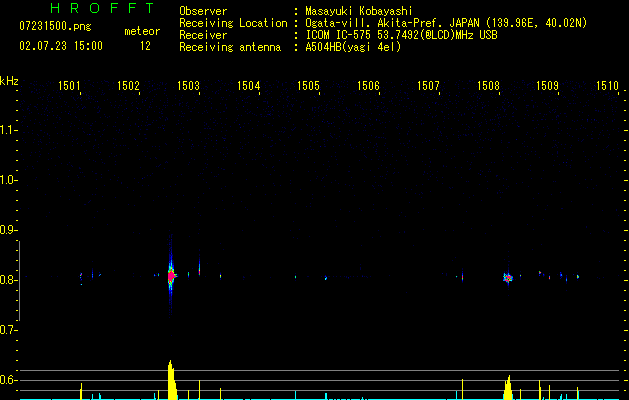Image resolution: width=629 pixels, height=400 pixels.
Task: Click the green HROFFT title text
Action: tap(102, 8)
